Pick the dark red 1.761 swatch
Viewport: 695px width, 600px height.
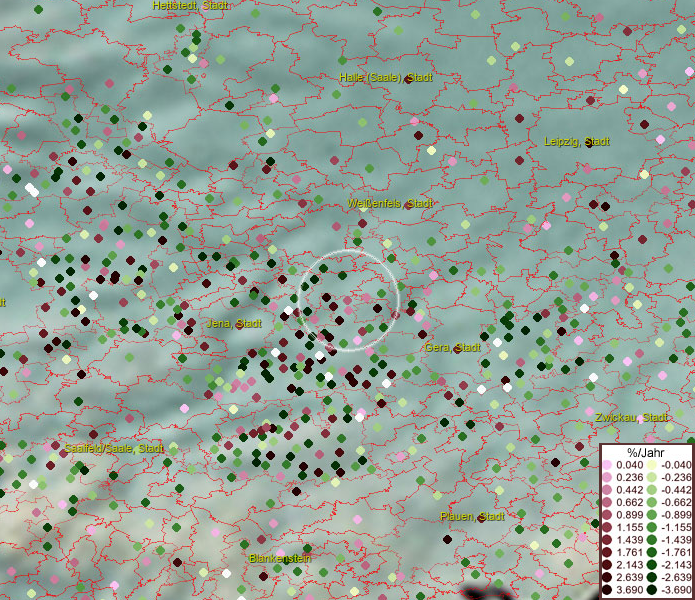pos(607,553)
